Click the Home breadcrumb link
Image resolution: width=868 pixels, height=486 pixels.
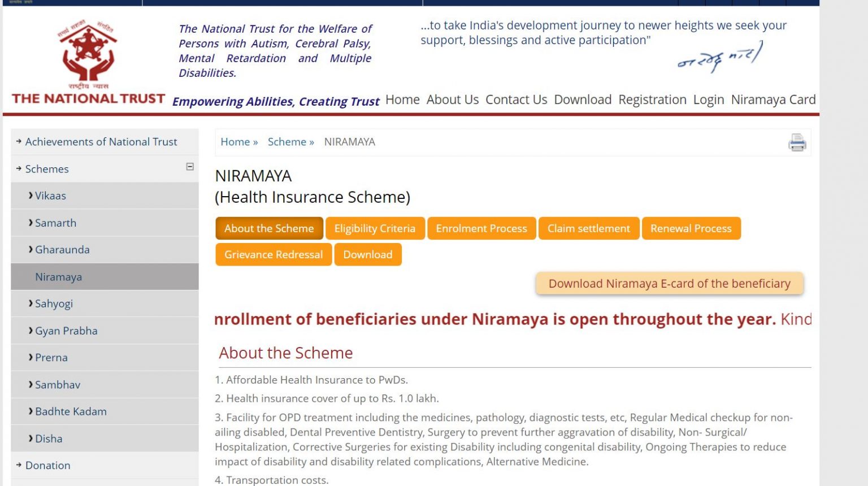(x=235, y=142)
